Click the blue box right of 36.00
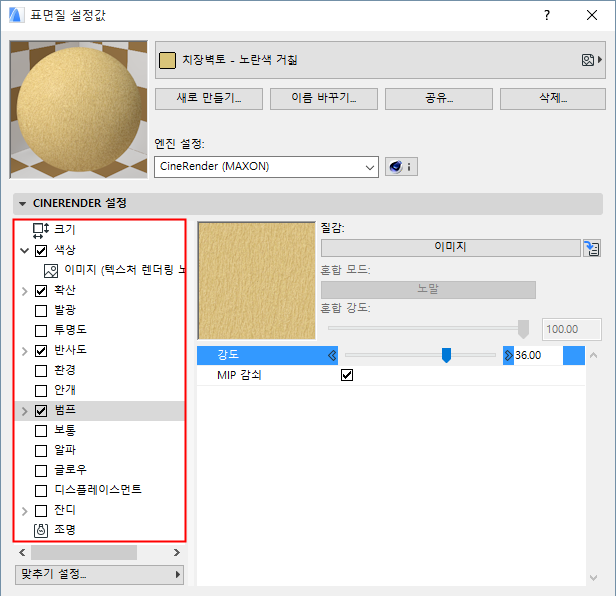Image resolution: width=616 pixels, height=596 pixels. [x=574, y=356]
